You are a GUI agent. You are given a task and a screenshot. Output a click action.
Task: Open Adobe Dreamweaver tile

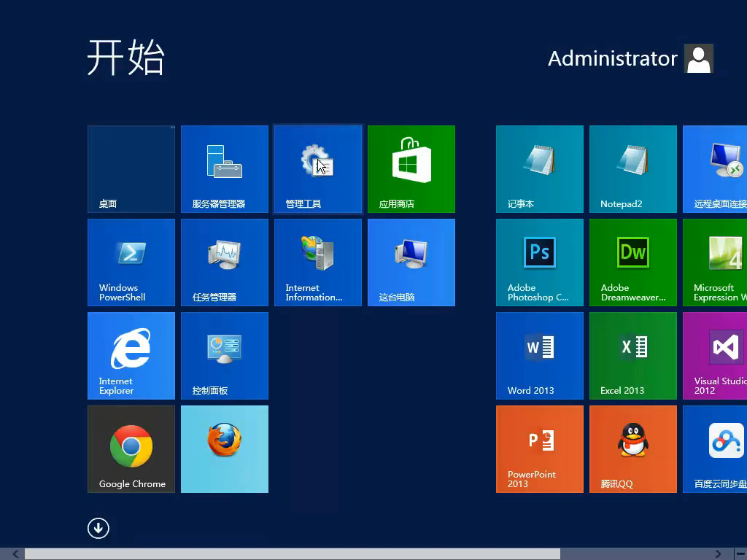point(633,262)
